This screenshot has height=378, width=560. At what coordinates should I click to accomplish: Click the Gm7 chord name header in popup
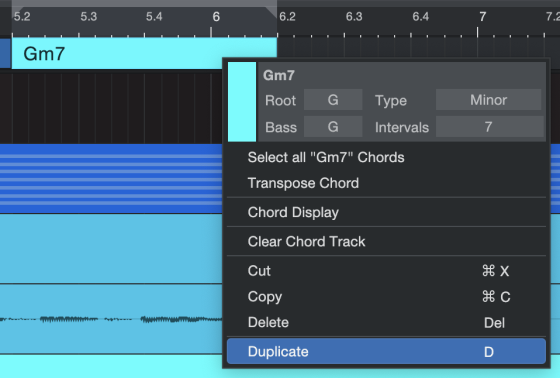(279, 75)
